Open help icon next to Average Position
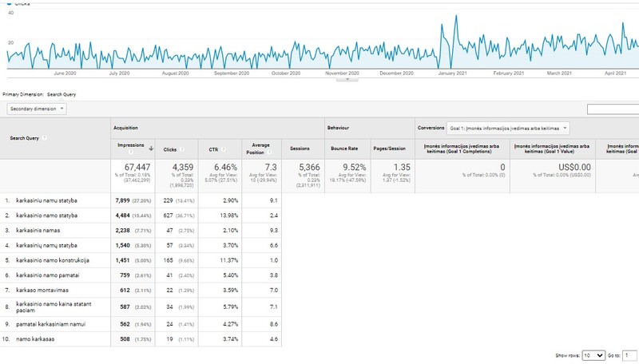 pyautogui.click(x=269, y=152)
